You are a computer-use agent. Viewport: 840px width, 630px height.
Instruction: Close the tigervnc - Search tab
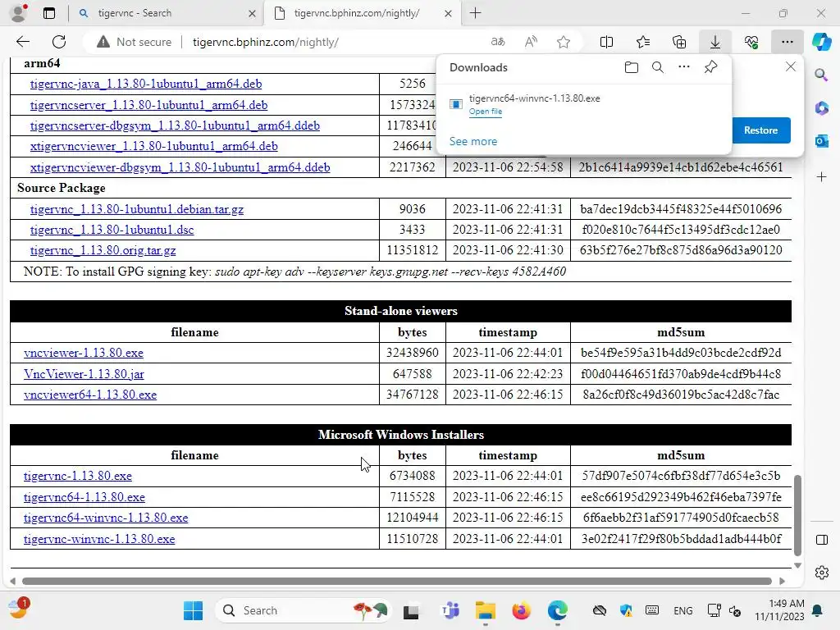(x=252, y=13)
